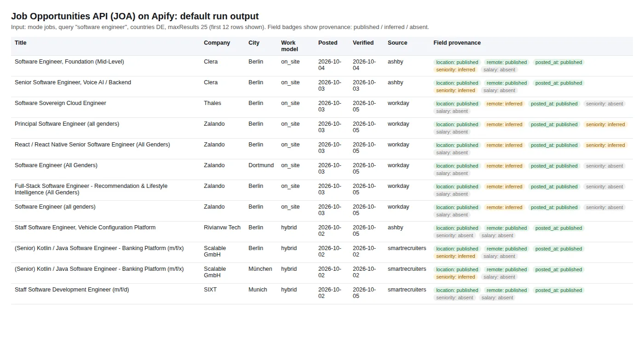Select the Dortmund city cell
Viewport: 644px width, 350px height.
261,165
